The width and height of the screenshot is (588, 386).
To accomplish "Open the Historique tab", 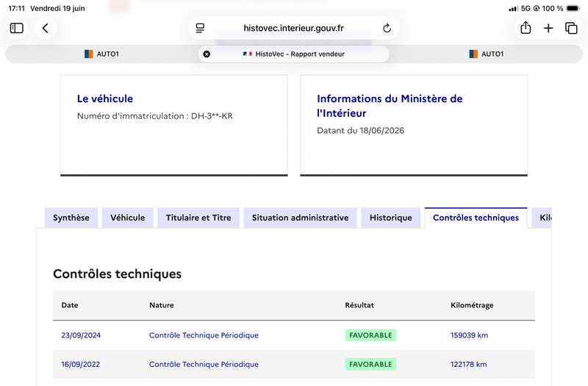I will [391, 218].
